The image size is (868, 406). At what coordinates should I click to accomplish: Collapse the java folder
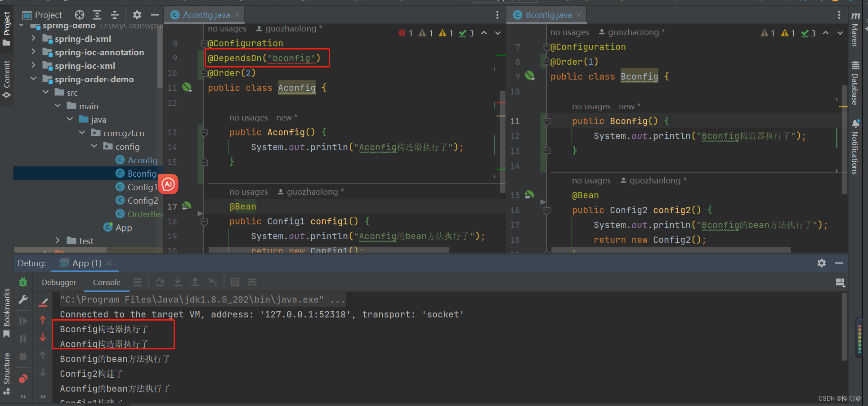(70, 119)
